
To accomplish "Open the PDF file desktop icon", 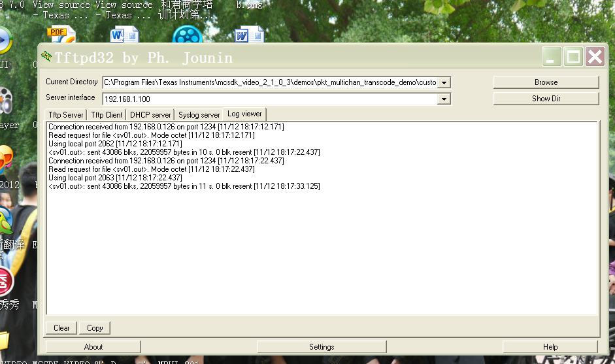I will tap(61, 34).
